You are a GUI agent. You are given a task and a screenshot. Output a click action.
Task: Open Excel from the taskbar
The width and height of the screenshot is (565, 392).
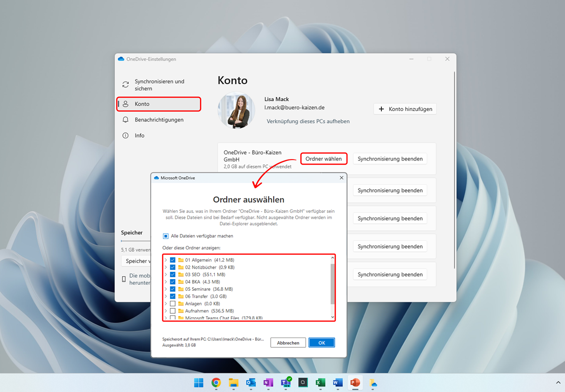coord(321,383)
